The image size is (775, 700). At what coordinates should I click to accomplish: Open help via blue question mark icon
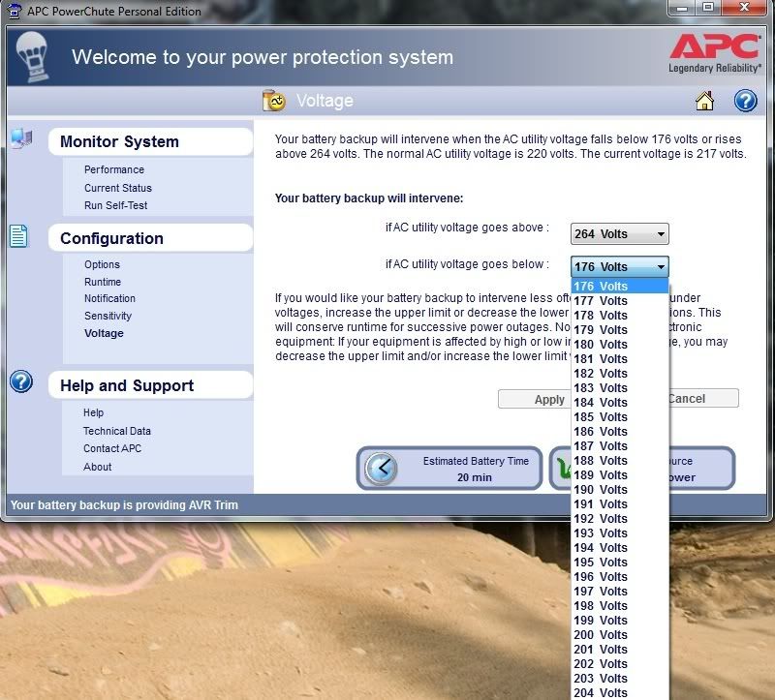click(x=745, y=101)
